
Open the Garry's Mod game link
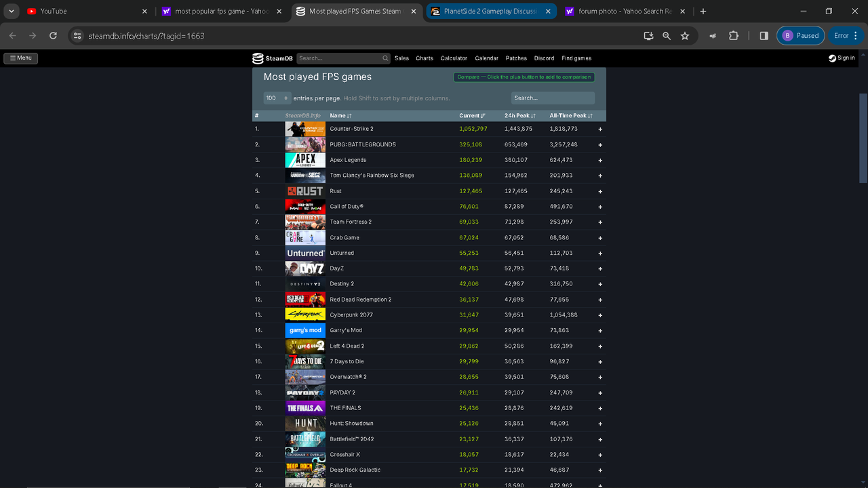pos(346,330)
